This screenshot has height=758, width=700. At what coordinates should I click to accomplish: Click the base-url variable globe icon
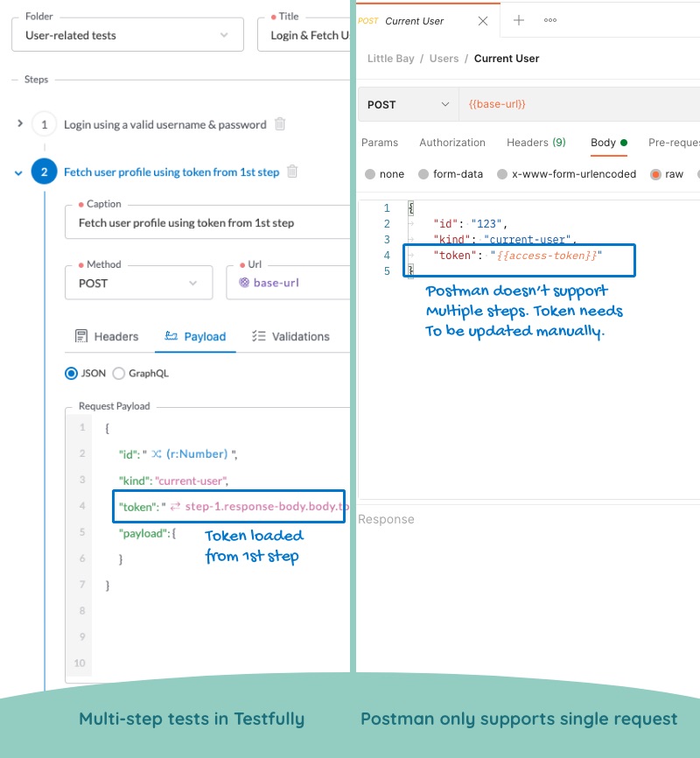point(245,283)
